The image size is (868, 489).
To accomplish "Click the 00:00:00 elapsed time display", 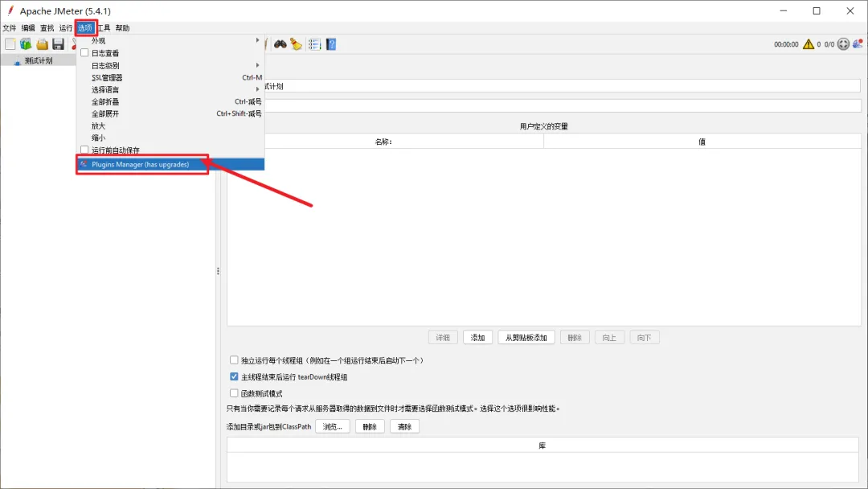I will pos(786,44).
